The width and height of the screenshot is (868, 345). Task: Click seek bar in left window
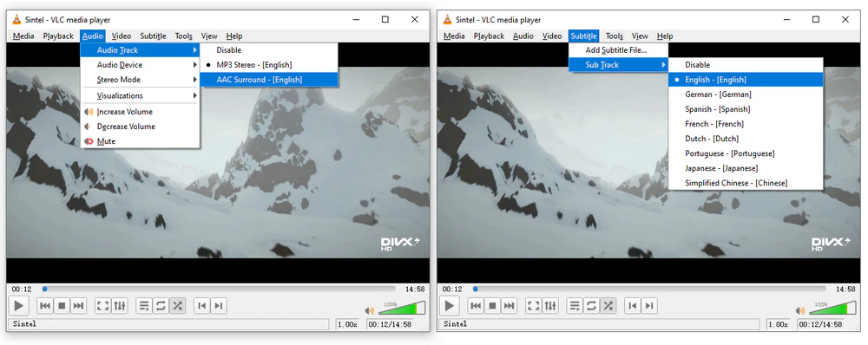(x=220, y=289)
